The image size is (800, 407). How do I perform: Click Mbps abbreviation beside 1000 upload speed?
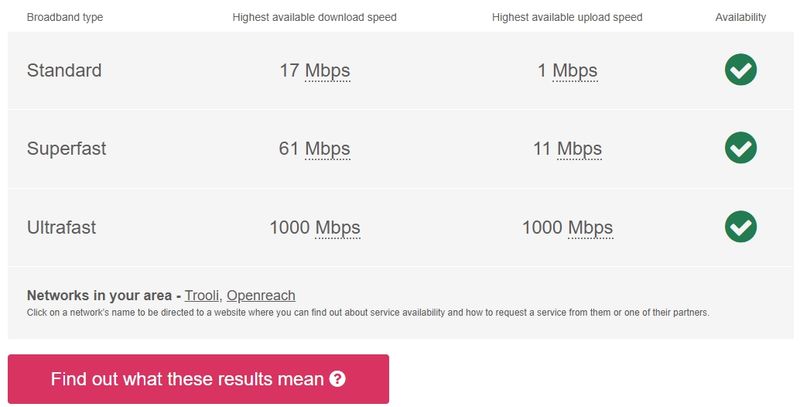pos(590,227)
